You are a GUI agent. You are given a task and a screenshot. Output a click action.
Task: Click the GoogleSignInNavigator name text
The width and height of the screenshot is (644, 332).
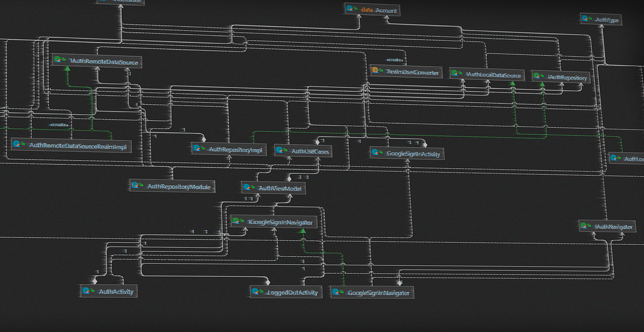(x=379, y=293)
